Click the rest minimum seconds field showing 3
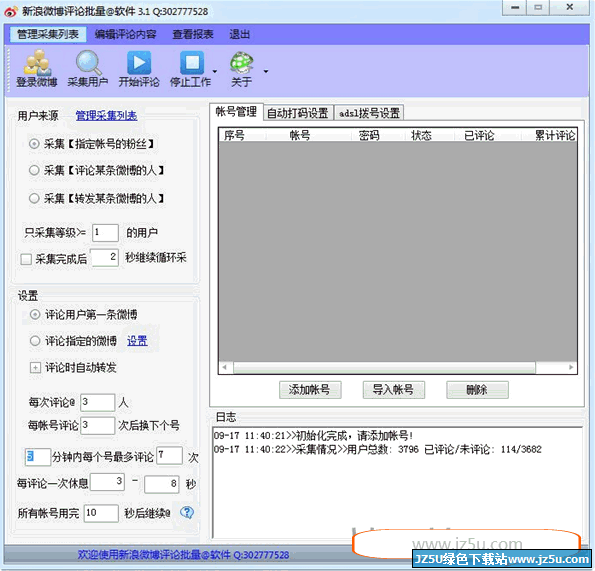The width and height of the screenshot is (595, 571). point(107,482)
